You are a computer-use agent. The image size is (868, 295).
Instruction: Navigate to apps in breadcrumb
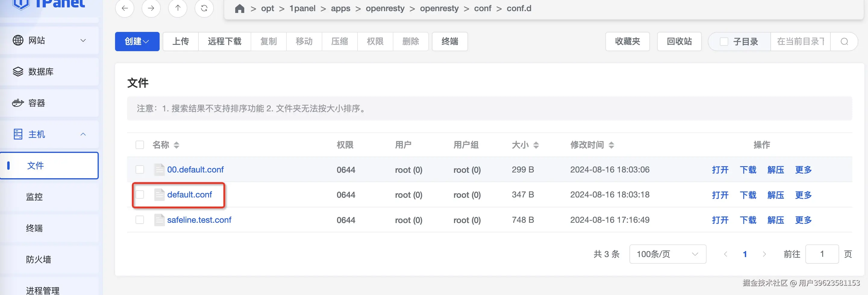point(340,8)
